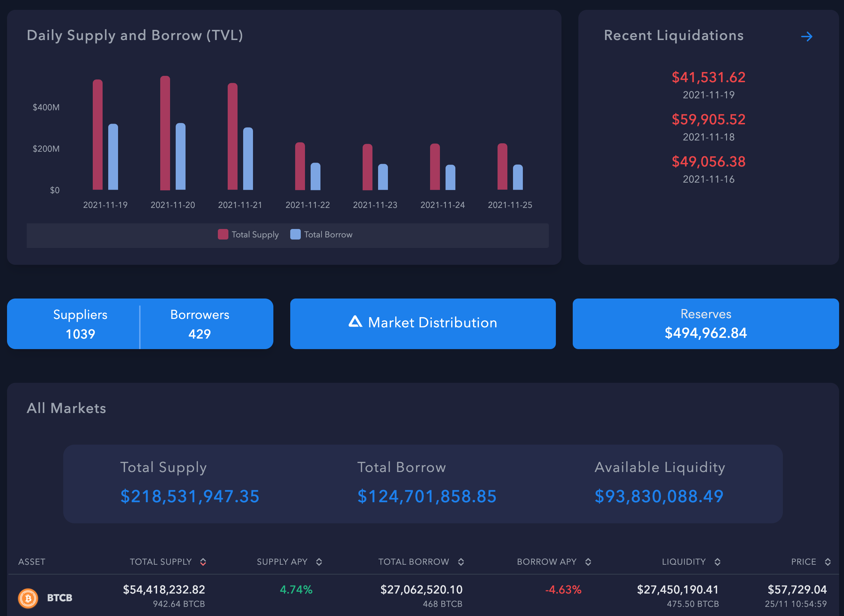The image size is (844, 616).
Task: Open the Market Distribution view
Action: [423, 323]
